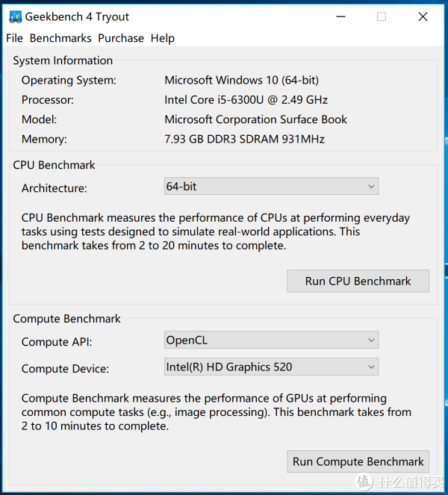Close the Geekbench 4 Tryout window

[x=423, y=16]
